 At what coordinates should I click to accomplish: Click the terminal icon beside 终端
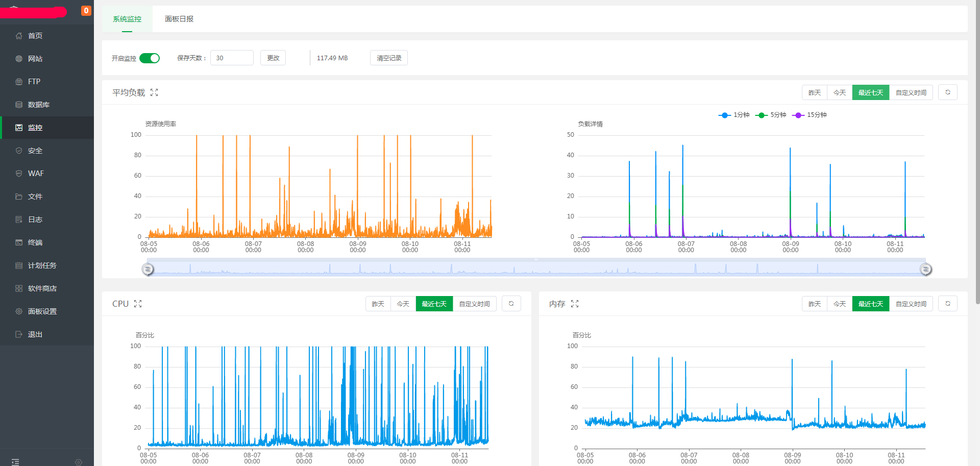19,242
